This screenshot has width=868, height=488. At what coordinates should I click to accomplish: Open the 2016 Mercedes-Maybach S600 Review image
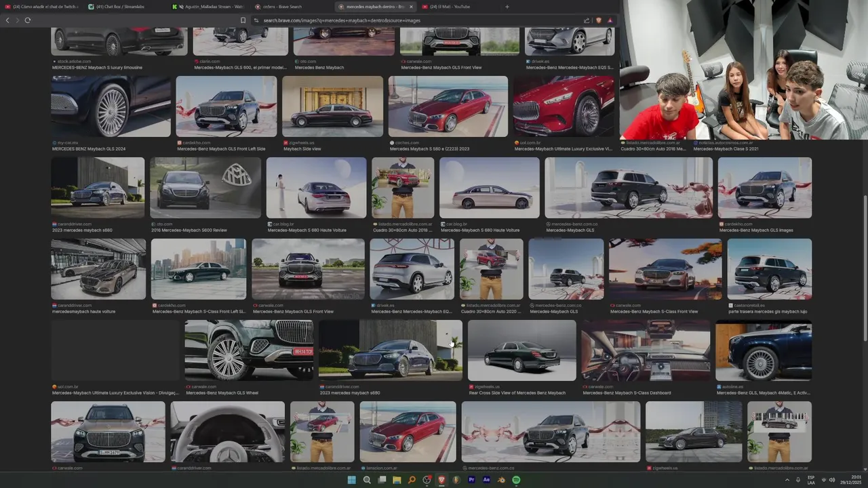(x=205, y=188)
